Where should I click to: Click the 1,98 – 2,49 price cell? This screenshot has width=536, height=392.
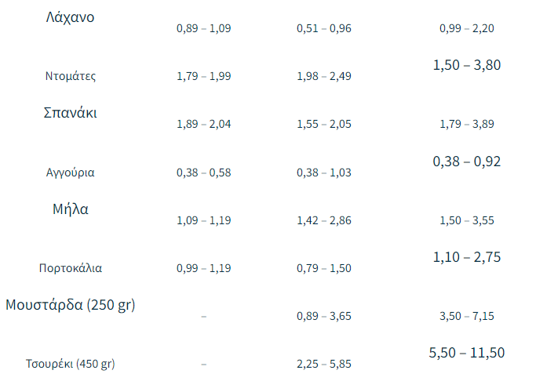pos(324,77)
